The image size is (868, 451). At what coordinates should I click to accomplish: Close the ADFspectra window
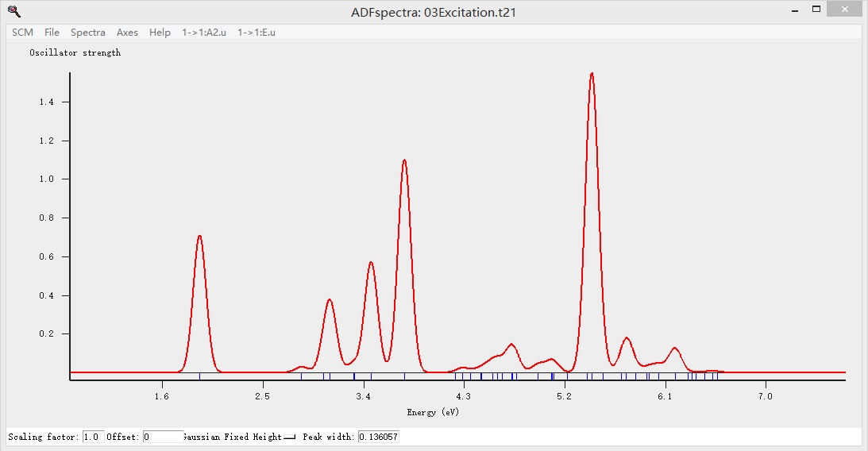(845, 10)
